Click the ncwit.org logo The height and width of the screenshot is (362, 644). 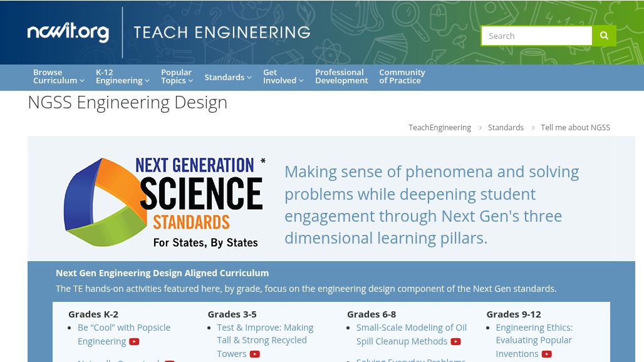click(x=68, y=33)
